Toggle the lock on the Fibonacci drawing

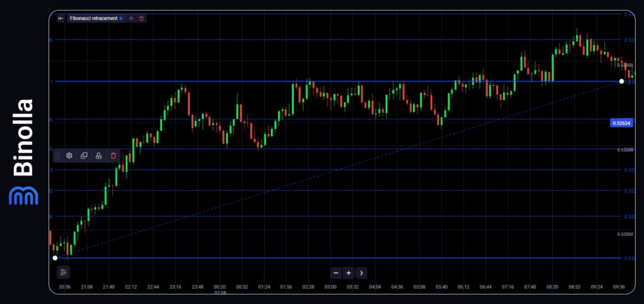click(99, 155)
